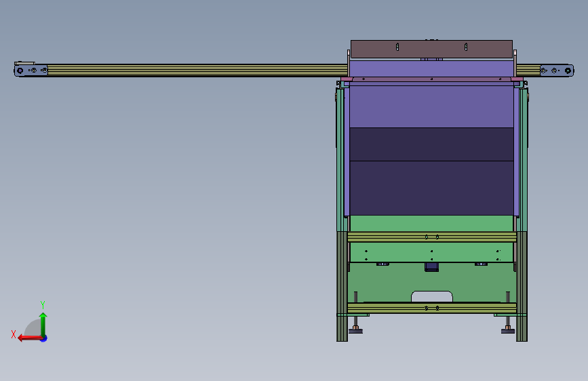588x381 pixels.
Task: Click the green Y axis arrow of the triad
Action: click(43, 324)
